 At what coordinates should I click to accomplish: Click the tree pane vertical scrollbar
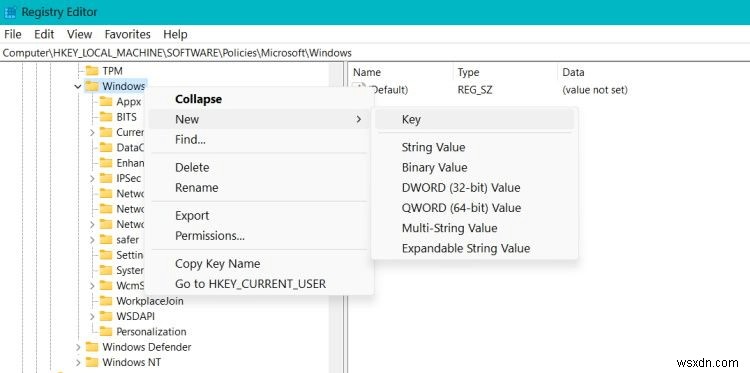coord(337,218)
